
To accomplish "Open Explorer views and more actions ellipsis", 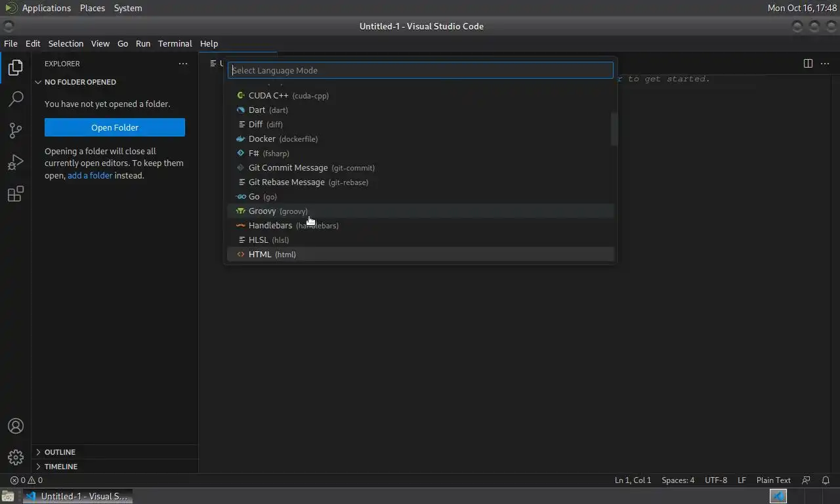I will [x=183, y=64].
